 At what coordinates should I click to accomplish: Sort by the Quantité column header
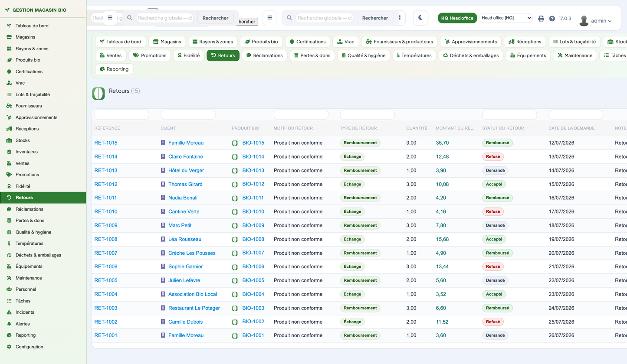coord(417,128)
